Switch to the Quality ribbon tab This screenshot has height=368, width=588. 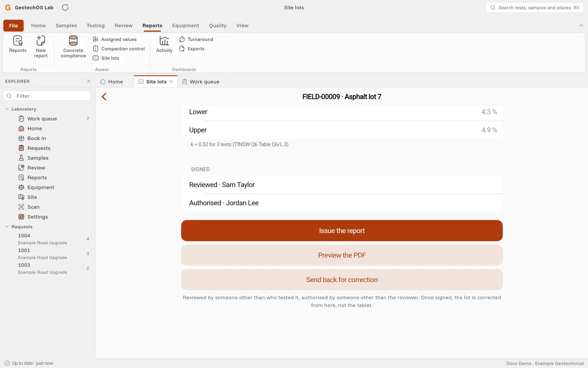[x=218, y=26]
